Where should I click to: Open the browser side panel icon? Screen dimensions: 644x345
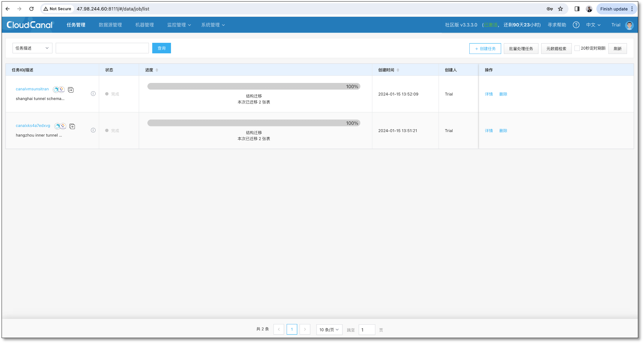[x=577, y=9]
